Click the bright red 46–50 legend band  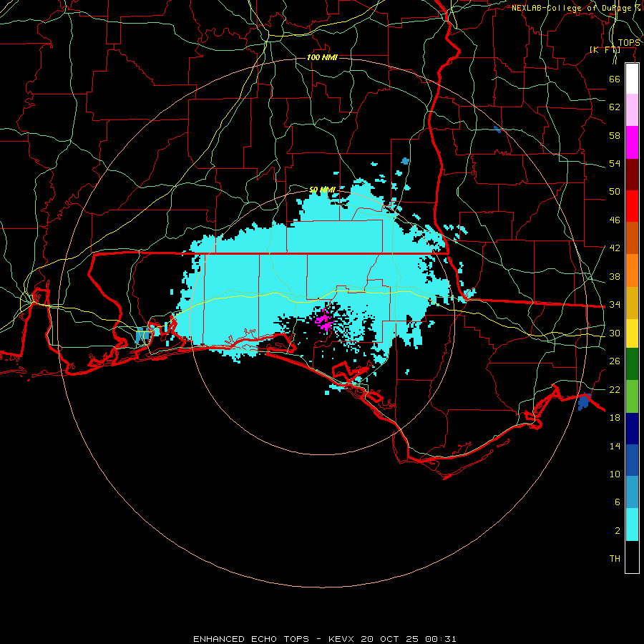[x=632, y=206]
